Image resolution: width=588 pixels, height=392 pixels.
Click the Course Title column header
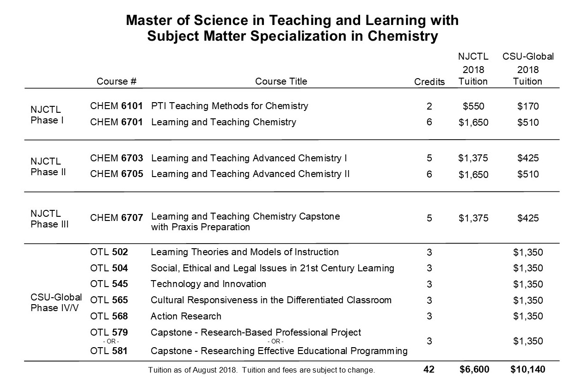pos(281,81)
